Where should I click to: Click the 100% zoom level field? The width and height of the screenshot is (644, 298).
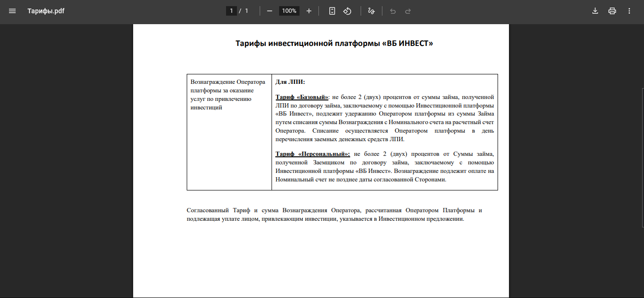(289, 11)
